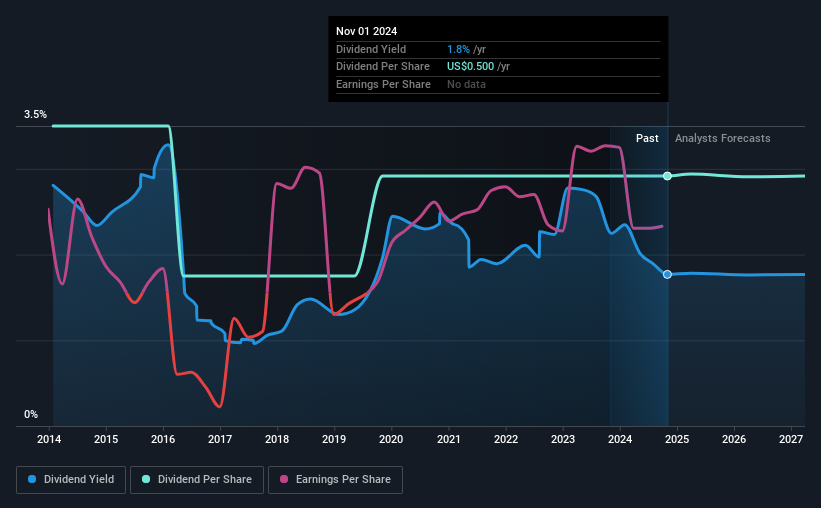The height and width of the screenshot is (508, 821).
Task: Toggle the Dividend Per Share legend button
Action: click(x=197, y=480)
